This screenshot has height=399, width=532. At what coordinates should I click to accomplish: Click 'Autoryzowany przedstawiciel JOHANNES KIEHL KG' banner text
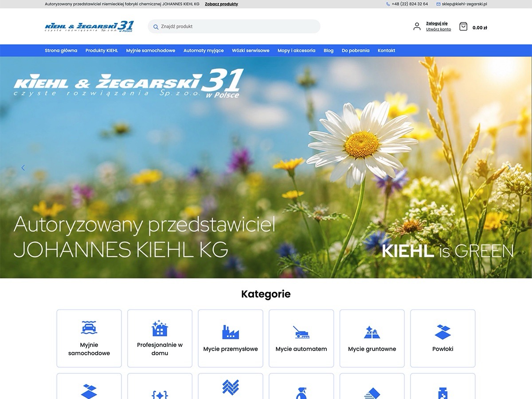145,237
